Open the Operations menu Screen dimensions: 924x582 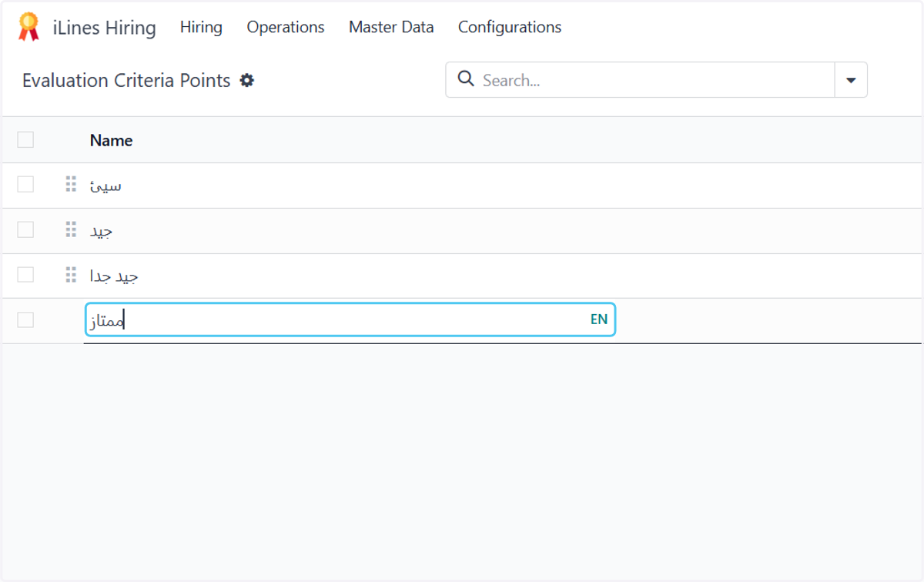tap(286, 27)
